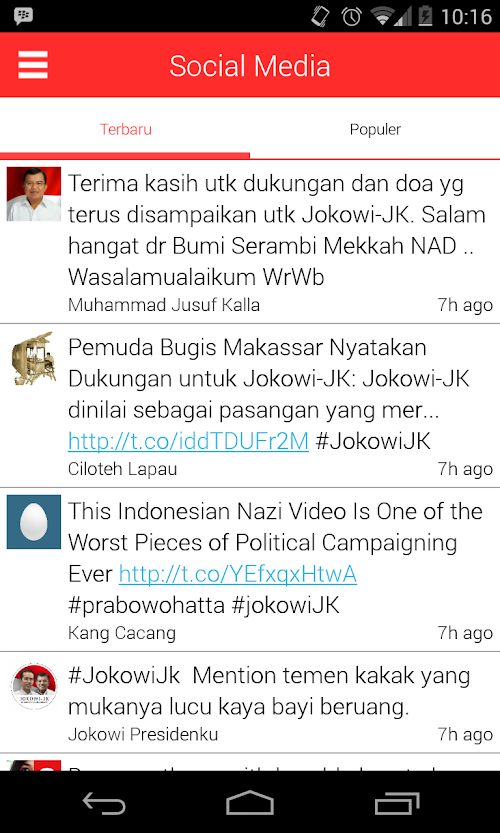Tap the Wi-Fi status icon
500x833 pixels.
point(384,16)
